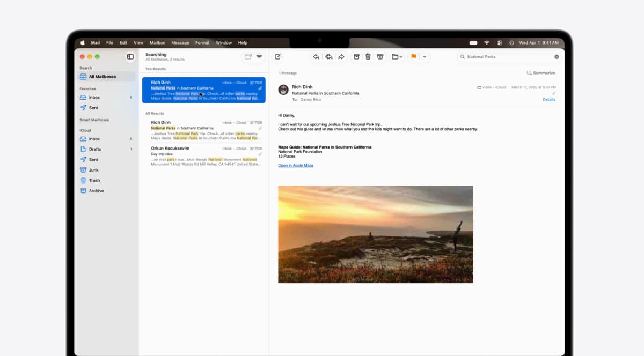Forward the selected message
This screenshot has width=644, height=356.
point(341,57)
